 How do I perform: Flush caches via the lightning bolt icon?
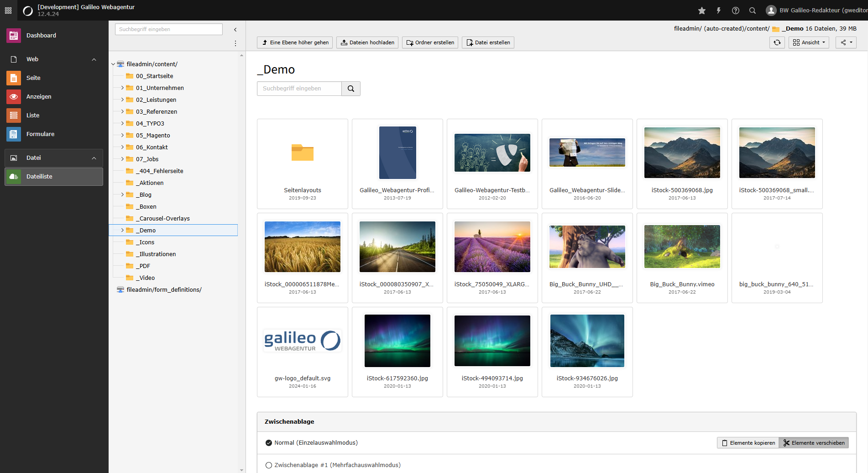(718, 10)
